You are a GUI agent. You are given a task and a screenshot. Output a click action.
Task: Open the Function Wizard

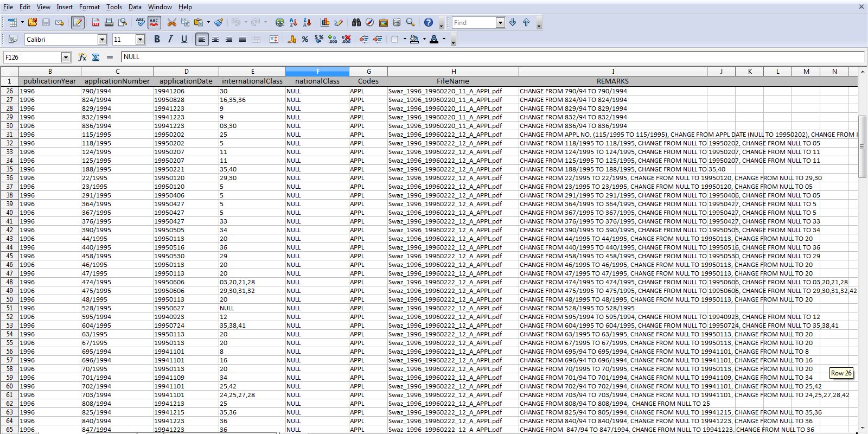point(82,57)
